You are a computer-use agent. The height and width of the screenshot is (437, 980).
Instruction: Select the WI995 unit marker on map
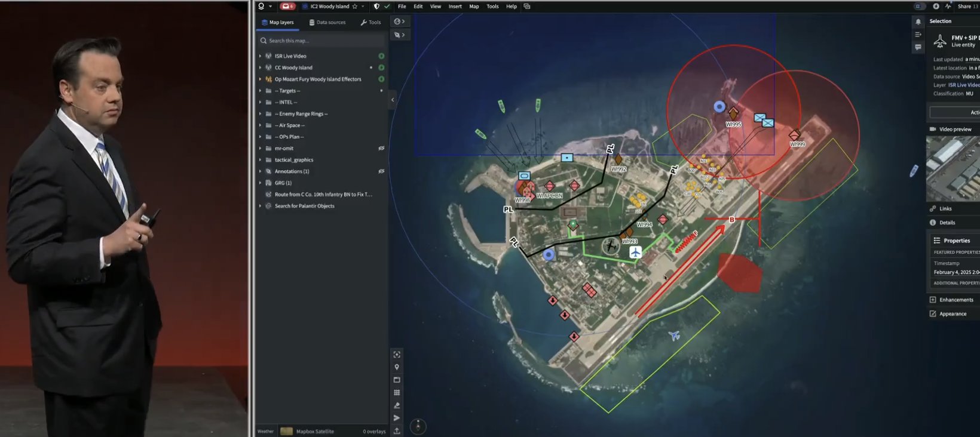tap(733, 113)
